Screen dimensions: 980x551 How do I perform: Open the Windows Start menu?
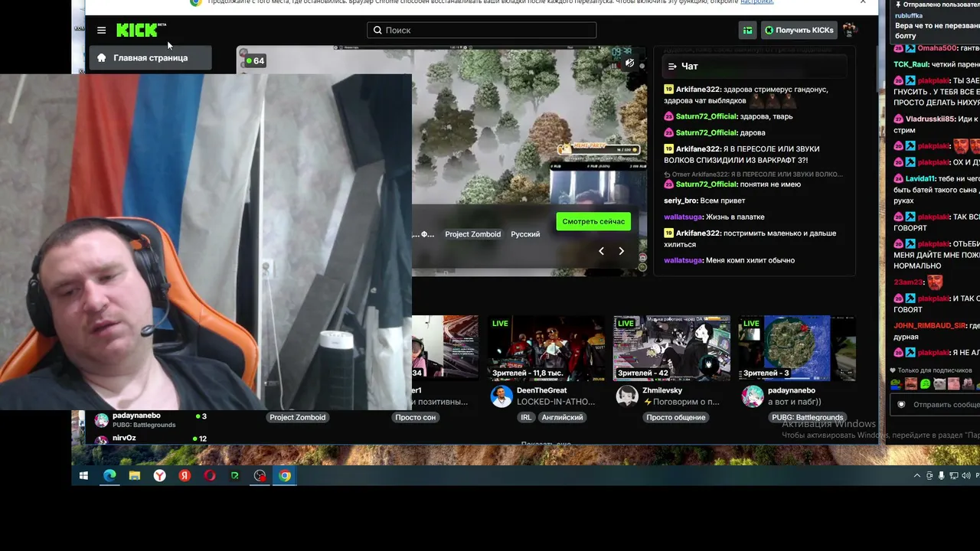point(84,476)
